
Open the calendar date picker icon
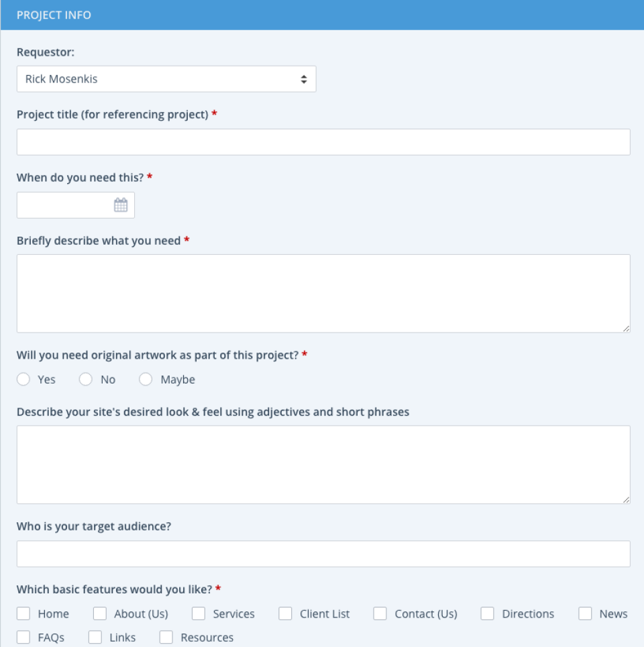121,205
